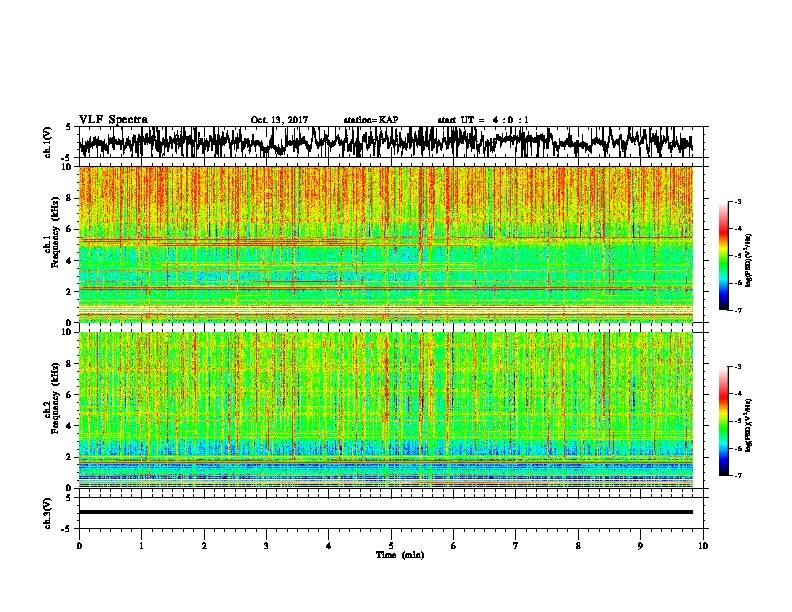The height and width of the screenshot is (612, 792).
Task: Click ch.2 frequency tick label "2"
Action: click(x=69, y=457)
